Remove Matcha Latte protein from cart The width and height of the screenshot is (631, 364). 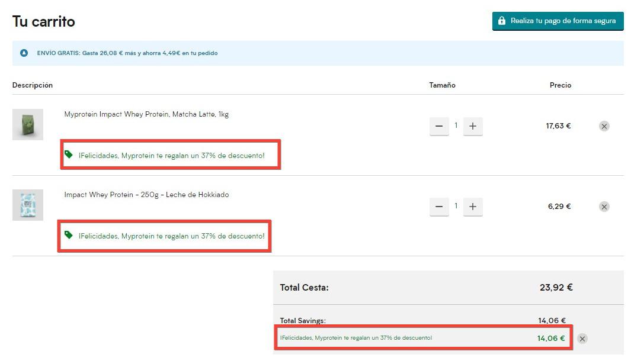tap(604, 126)
